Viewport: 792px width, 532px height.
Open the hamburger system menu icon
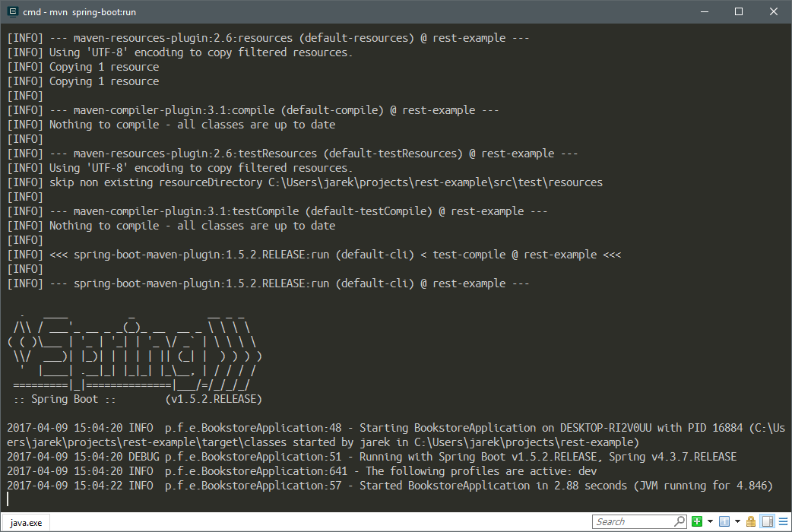pos(784,521)
